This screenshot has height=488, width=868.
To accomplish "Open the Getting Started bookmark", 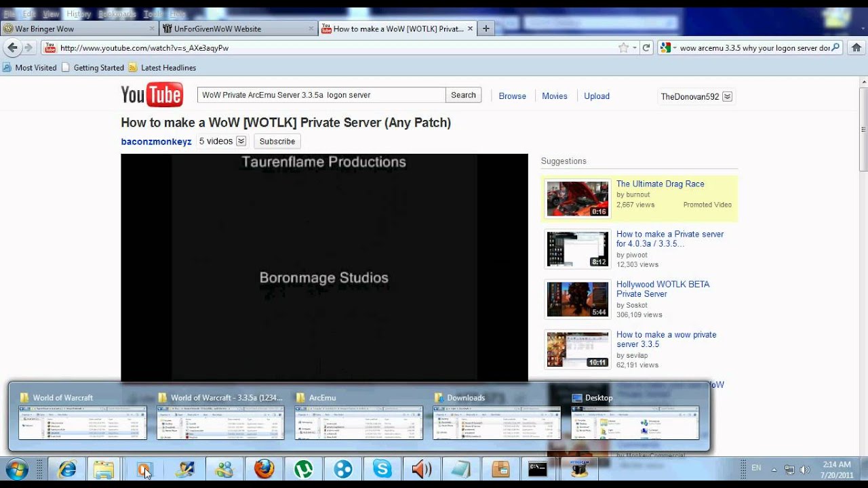I will coord(93,68).
